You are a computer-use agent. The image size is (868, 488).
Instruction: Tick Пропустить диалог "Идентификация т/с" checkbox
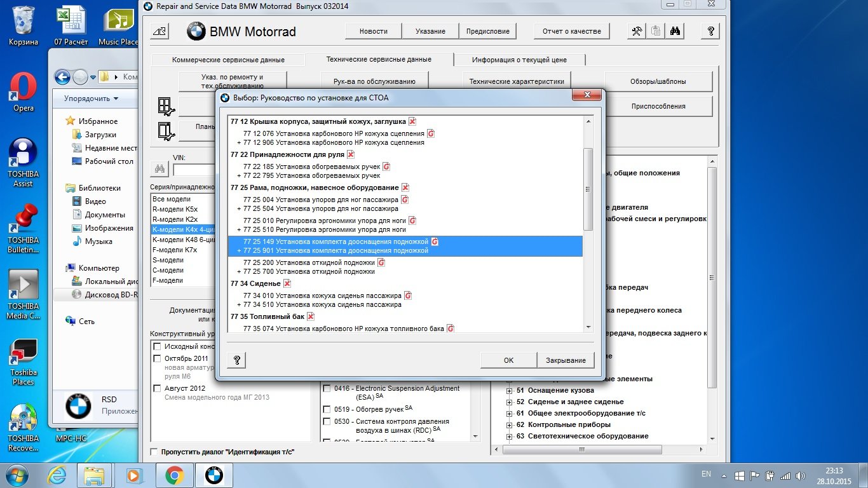click(154, 452)
